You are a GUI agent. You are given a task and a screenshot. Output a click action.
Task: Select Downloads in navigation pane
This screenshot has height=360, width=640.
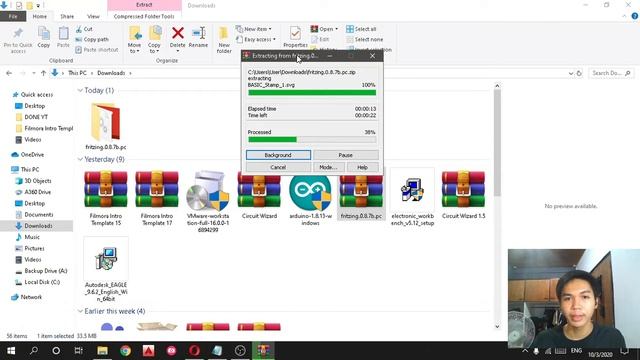[x=38, y=226]
